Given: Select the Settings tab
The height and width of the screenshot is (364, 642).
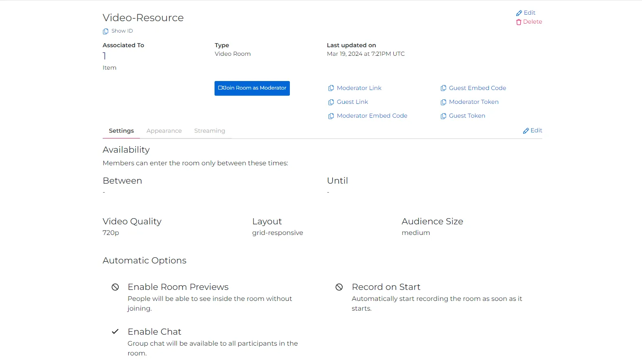Looking at the screenshot, I should (x=121, y=131).
